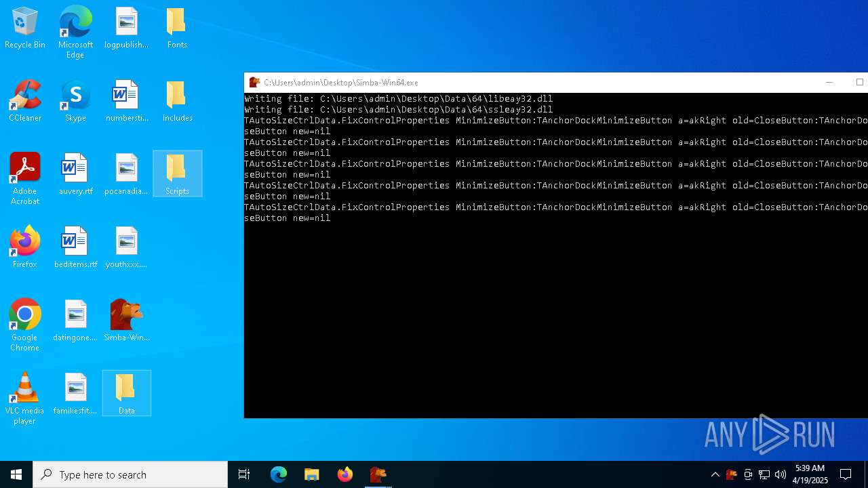Open the Skype desktop shortcut
Viewport: 868px width, 488px height.
[75, 102]
